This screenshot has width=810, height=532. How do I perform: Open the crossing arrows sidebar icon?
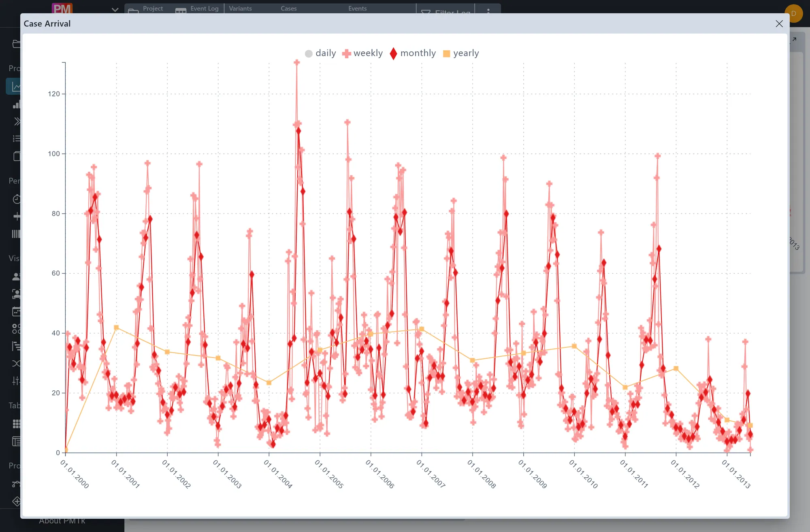point(16,363)
